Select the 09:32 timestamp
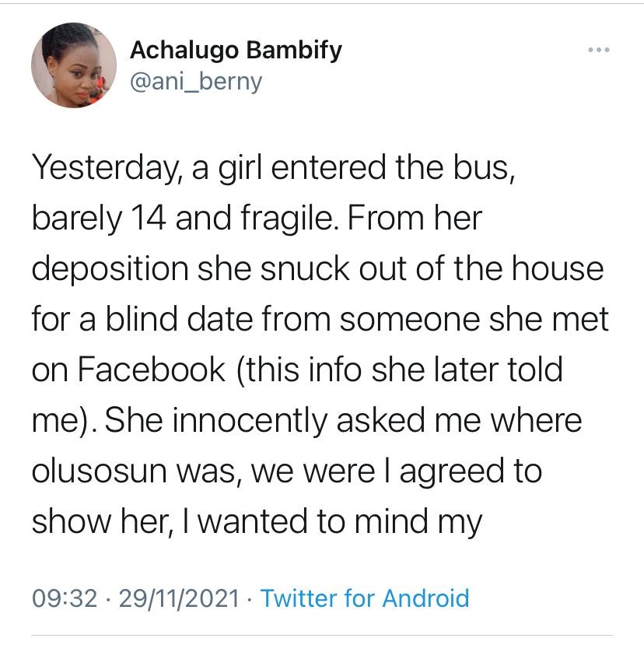Image resolution: width=644 pixels, height=652 pixels. (x=65, y=598)
